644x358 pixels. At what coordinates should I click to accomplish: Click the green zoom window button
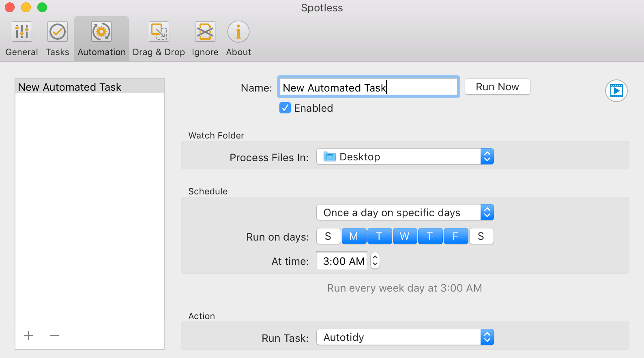pos(42,7)
